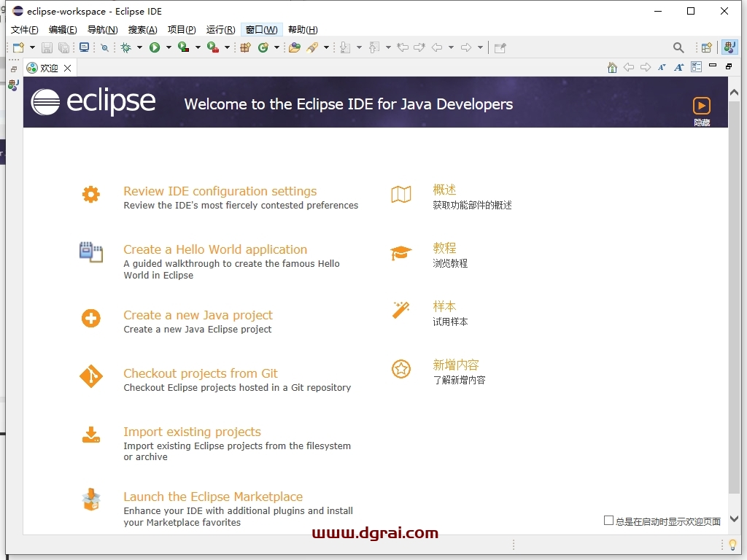Click Checkout projects from Git link

(x=201, y=373)
